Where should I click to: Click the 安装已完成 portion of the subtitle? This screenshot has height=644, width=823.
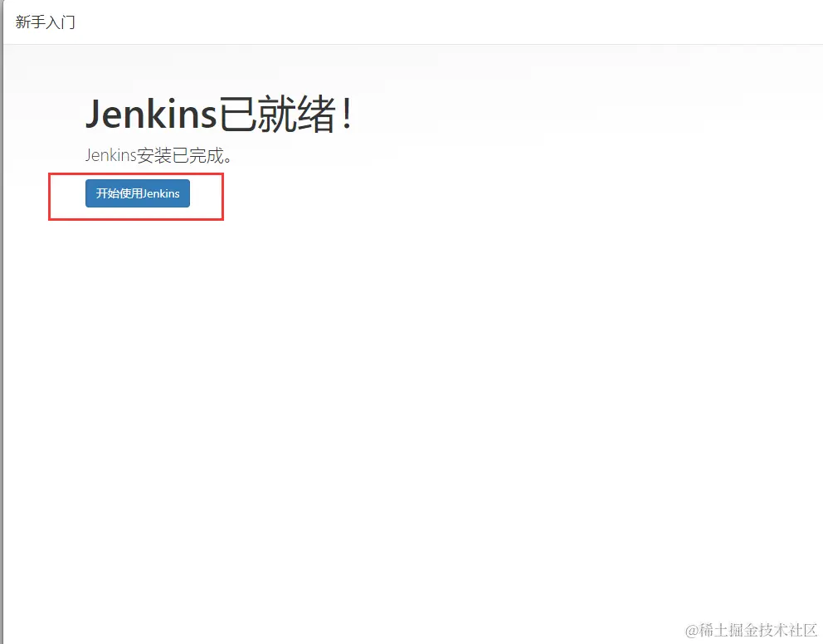point(180,155)
